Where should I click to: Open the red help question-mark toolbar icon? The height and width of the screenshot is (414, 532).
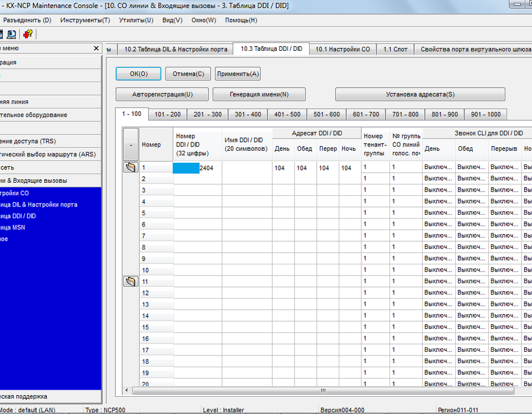tap(27, 34)
